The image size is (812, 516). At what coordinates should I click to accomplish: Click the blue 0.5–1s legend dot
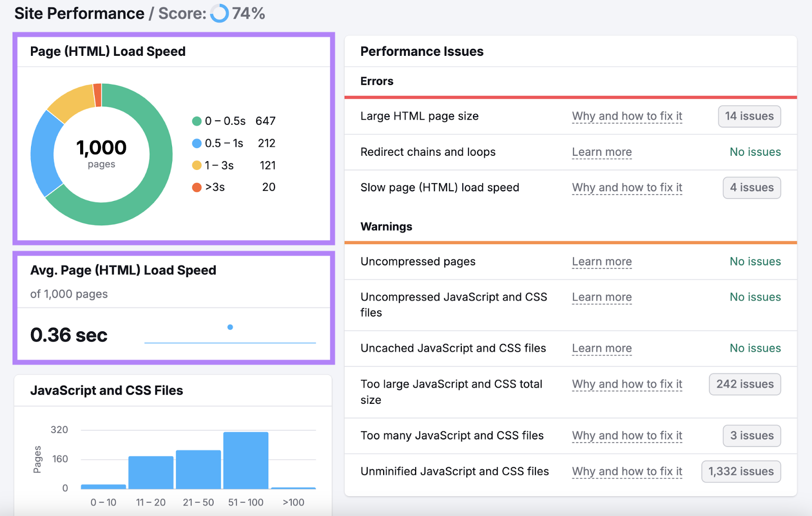coord(196,143)
